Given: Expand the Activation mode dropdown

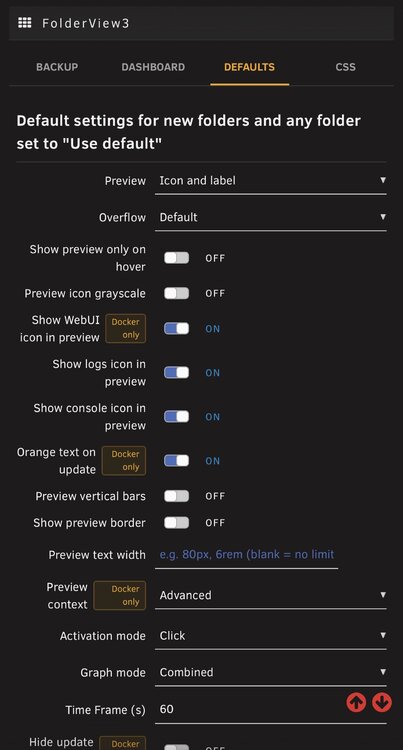Looking at the screenshot, I should pyautogui.click(x=271, y=636).
